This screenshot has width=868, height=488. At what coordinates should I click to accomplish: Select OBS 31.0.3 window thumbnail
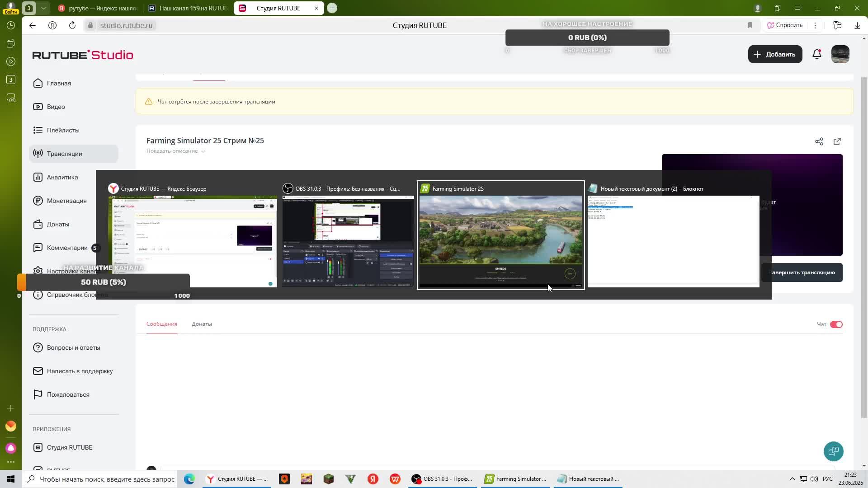(x=348, y=235)
